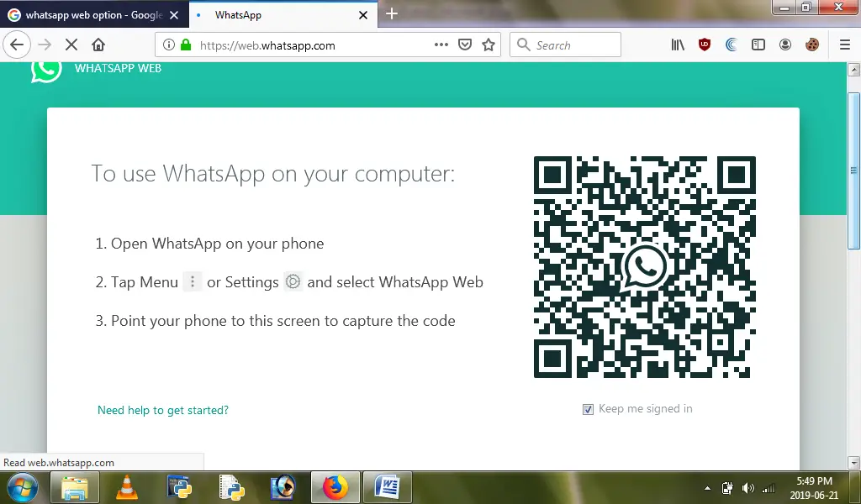Open the media player taskbar icon beside Firefox
The image size is (861, 504).
283,487
